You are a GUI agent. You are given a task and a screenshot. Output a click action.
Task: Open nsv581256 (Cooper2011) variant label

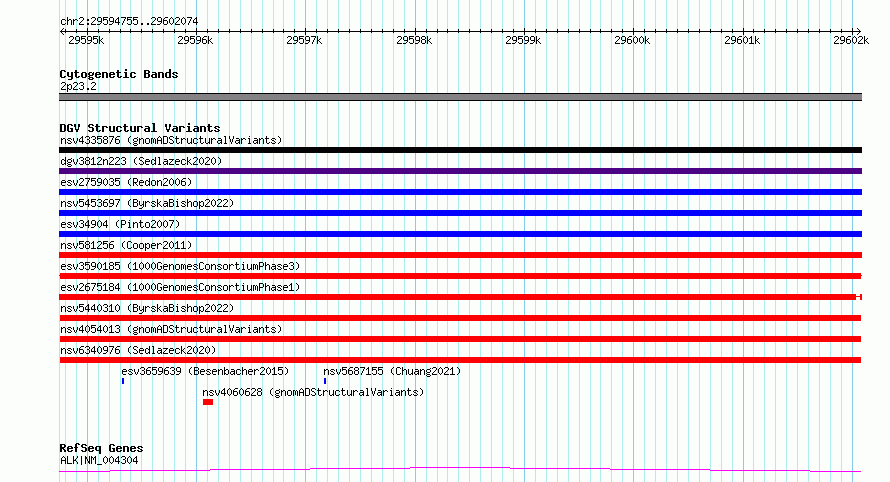(x=126, y=245)
